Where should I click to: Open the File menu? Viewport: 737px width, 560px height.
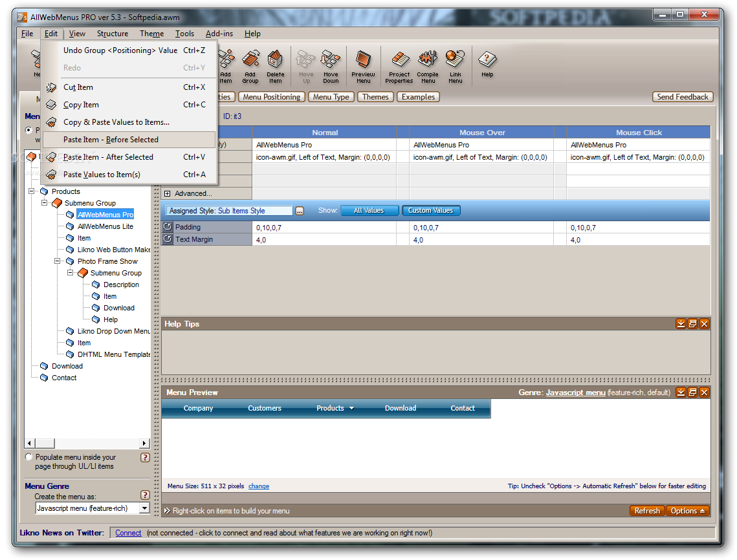pyautogui.click(x=27, y=34)
